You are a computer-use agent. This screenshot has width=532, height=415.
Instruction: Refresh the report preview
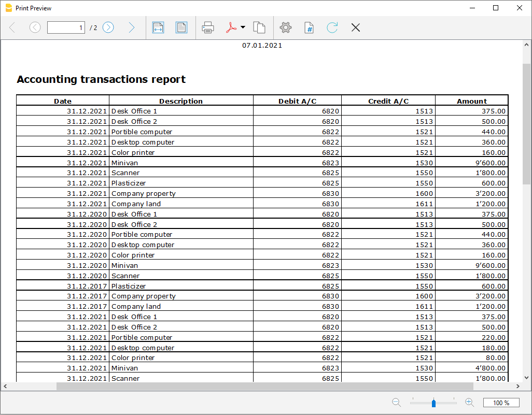click(x=332, y=27)
